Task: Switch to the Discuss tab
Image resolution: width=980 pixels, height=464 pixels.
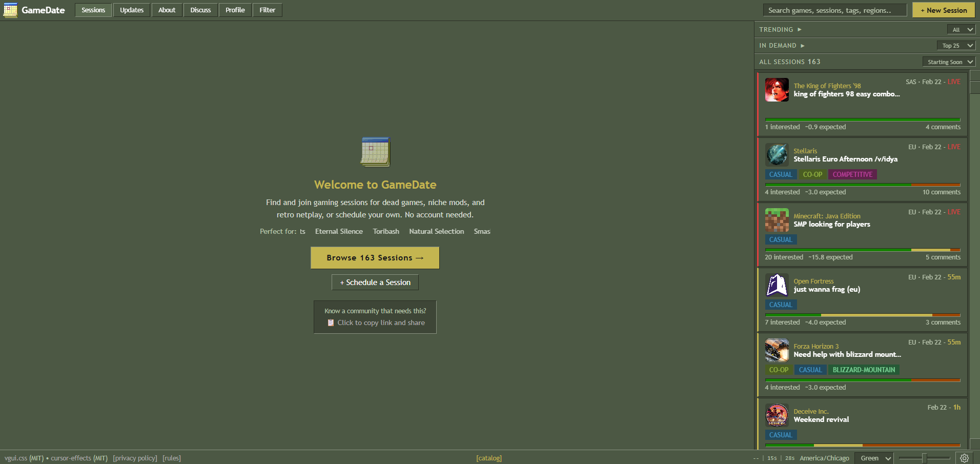Action: point(200,10)
